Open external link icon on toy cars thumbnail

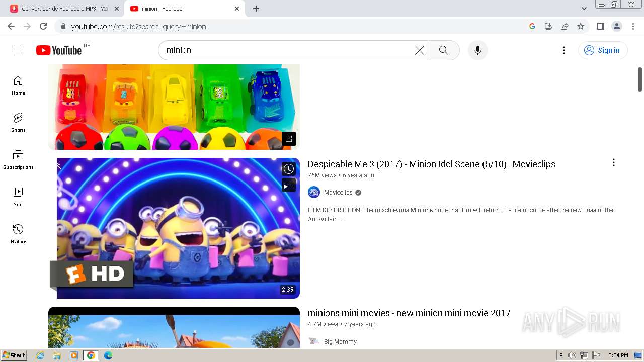click(x=289, y=138)
